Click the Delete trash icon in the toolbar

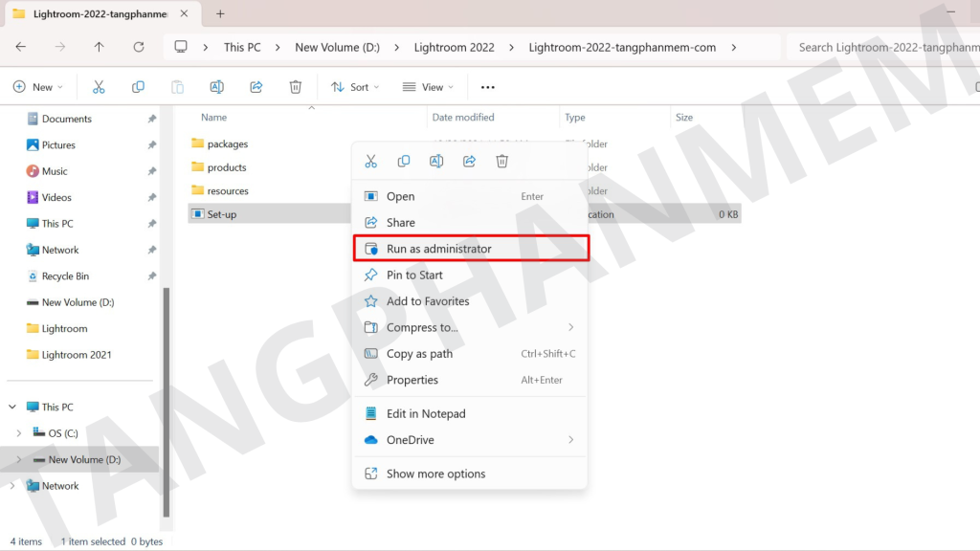[296, 87]
